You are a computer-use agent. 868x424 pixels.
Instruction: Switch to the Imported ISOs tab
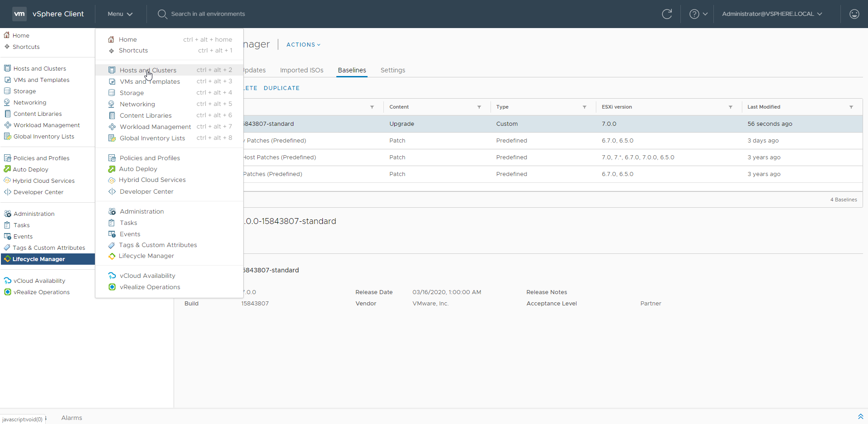point(302,70)
